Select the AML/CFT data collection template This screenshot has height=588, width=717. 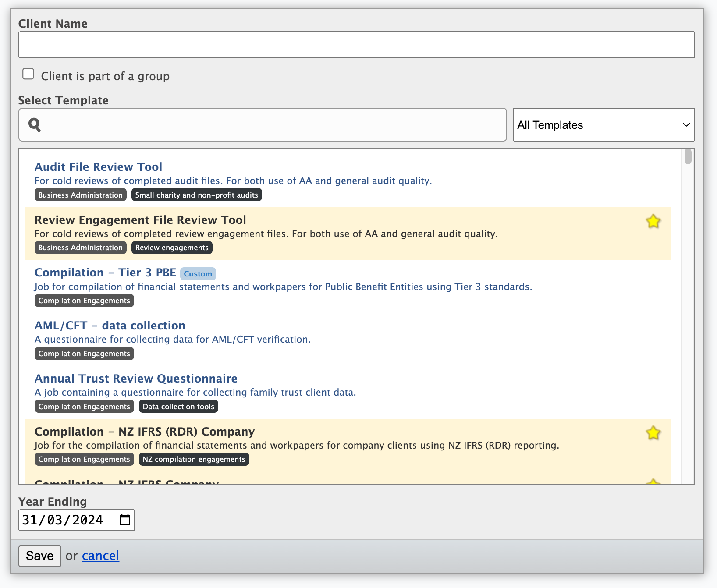(x=110, y=326)
